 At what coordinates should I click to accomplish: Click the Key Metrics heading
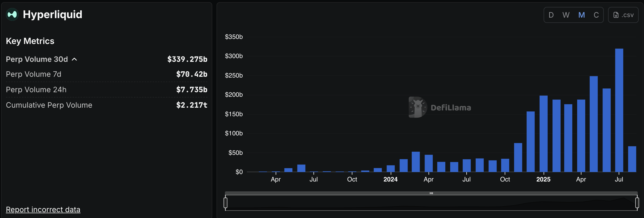coord(30,41)
